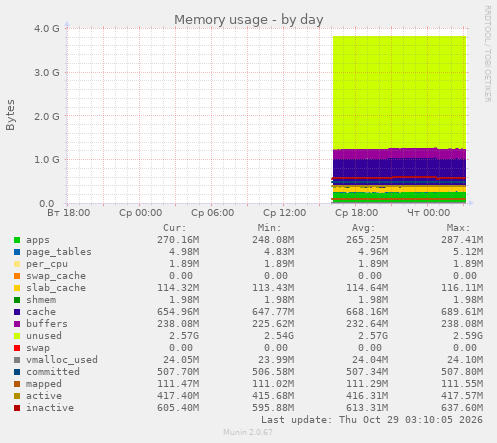Click the 'active' legend label

pos(44,396)
